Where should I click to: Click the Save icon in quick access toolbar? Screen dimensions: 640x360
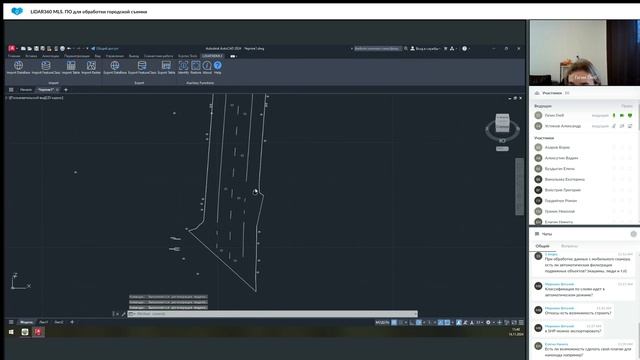pos(36,49)
